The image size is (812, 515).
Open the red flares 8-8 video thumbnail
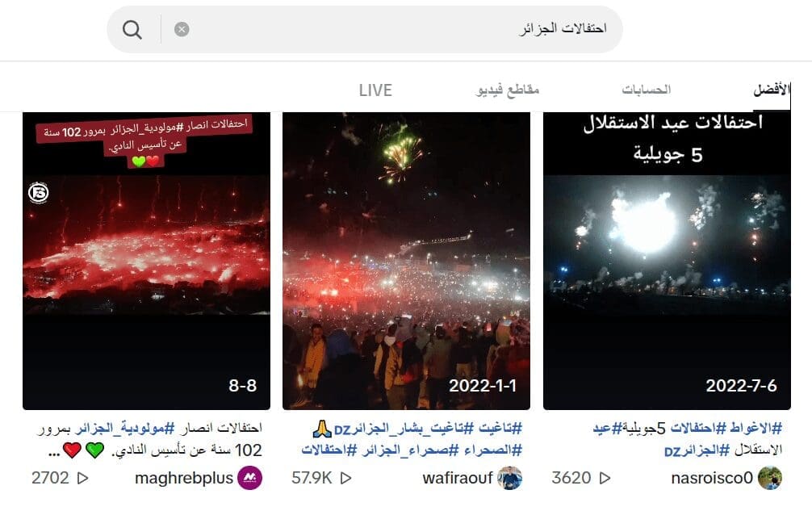pos(147,261)
